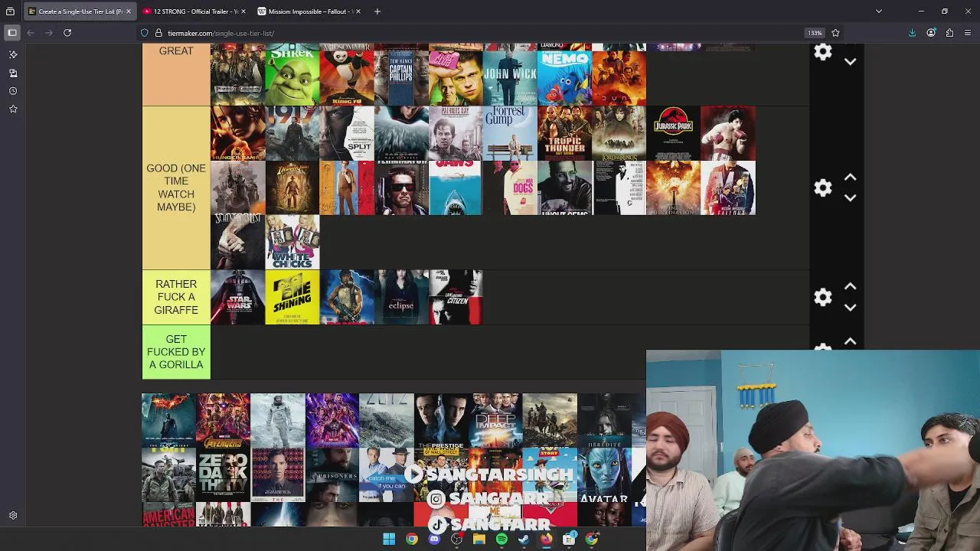Image resolution: width=980 pixels, height=551 pixels.
Task: Open settings gear for the GREAT tier row
Action: tap(823, 52)
